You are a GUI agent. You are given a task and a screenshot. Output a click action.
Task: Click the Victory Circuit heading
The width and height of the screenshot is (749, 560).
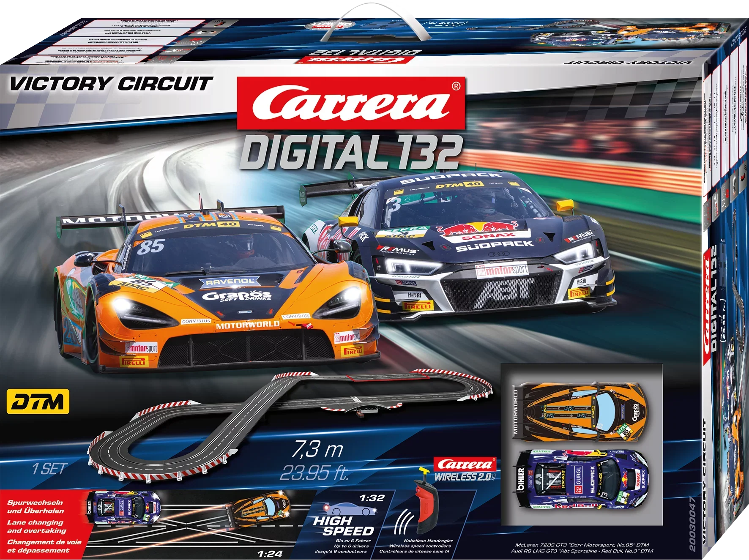[x=111, y=83]
